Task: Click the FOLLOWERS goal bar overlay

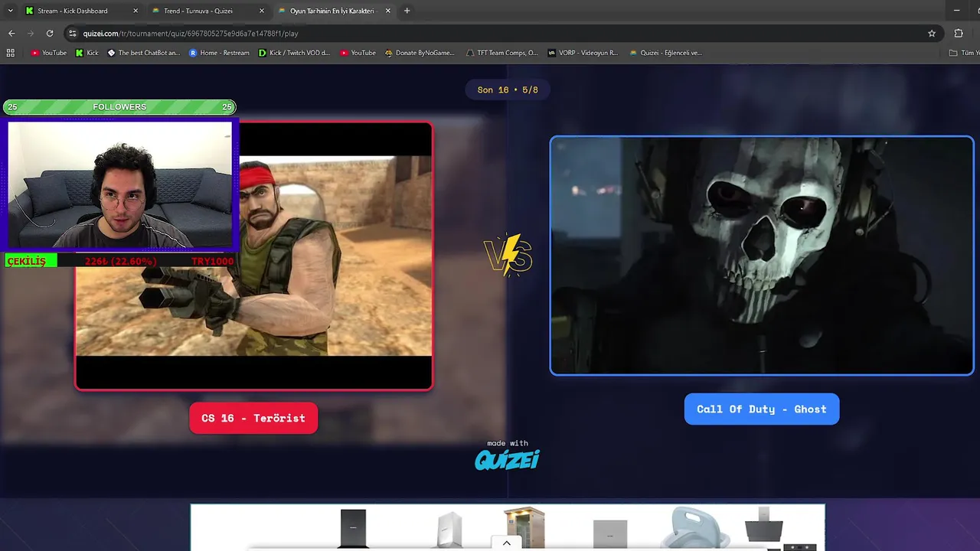Action: click(119, 107)
